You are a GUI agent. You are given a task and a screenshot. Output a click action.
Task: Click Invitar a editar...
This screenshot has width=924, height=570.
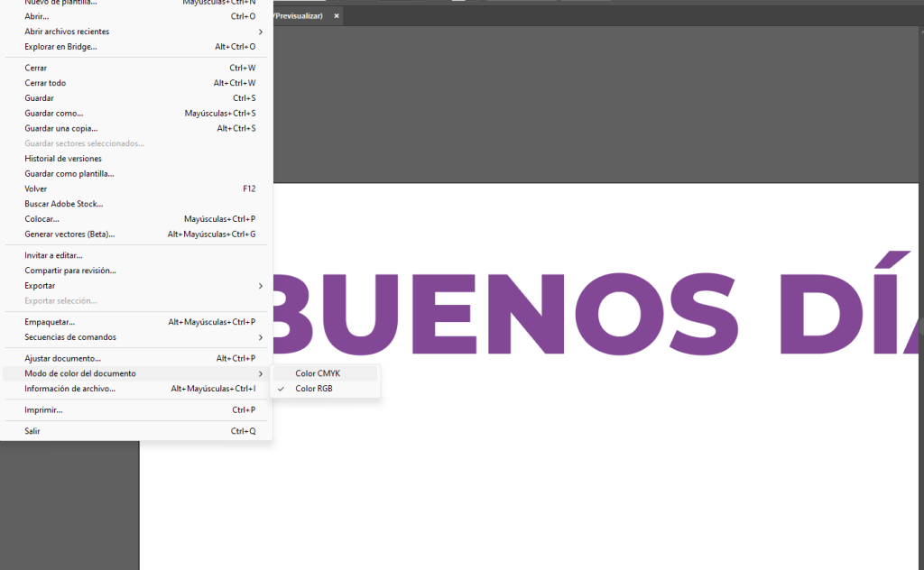point(136,255)
